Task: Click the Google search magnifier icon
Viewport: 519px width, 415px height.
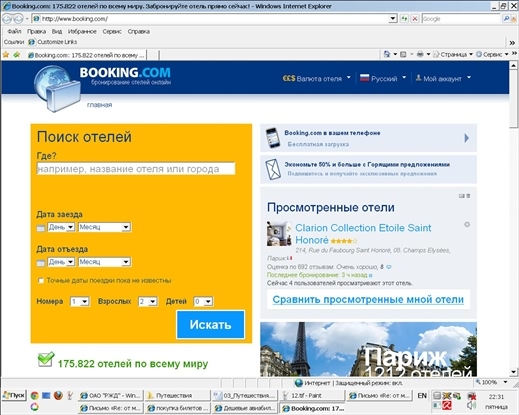Action: tap(506, 19)
